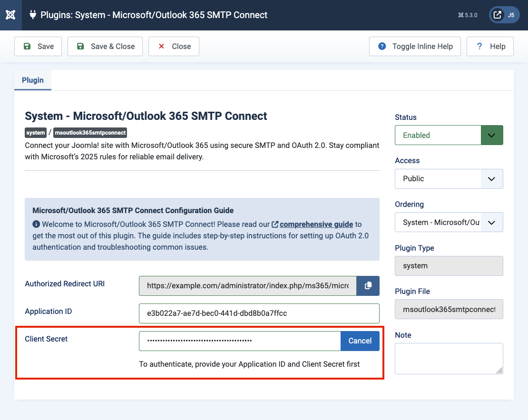Toggle Inline Help
528x420 pixels.
click(x=415, y=46)
